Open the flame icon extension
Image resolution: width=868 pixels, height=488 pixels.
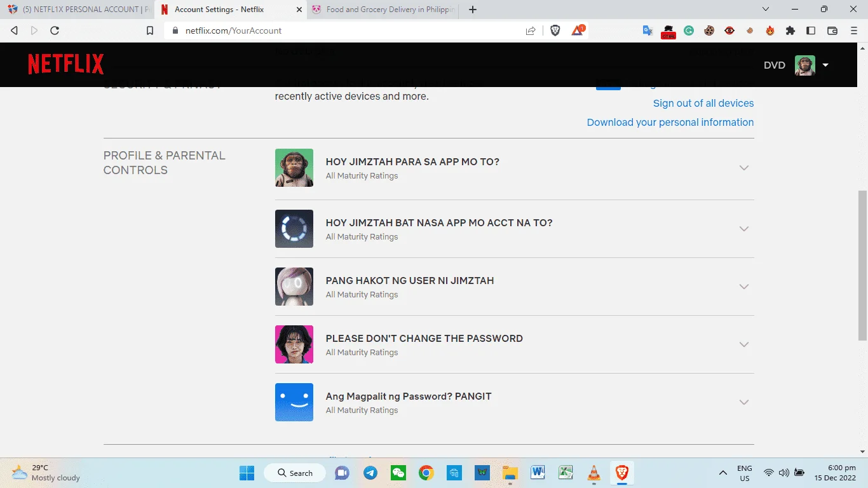770,30
